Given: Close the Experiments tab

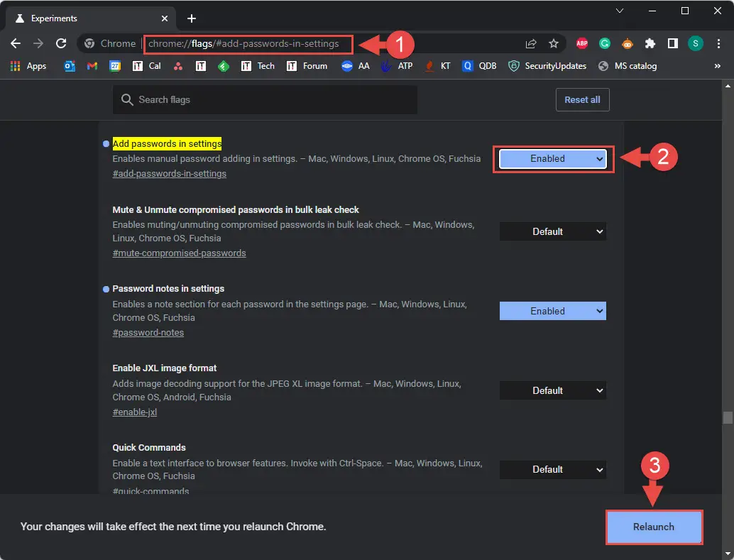Looking at the screenshot, I should click(x=164, y=18).
